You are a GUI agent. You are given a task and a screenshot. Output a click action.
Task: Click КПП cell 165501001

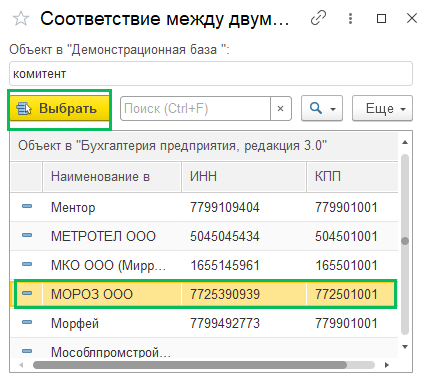(x=346, y=265)
